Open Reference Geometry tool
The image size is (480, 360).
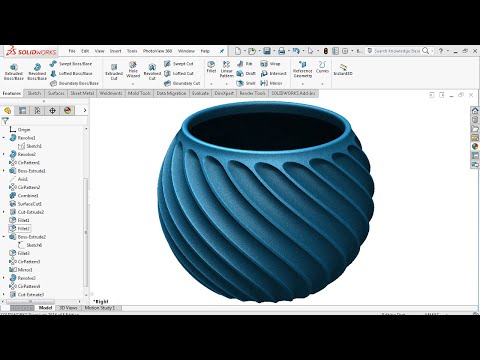303,69
